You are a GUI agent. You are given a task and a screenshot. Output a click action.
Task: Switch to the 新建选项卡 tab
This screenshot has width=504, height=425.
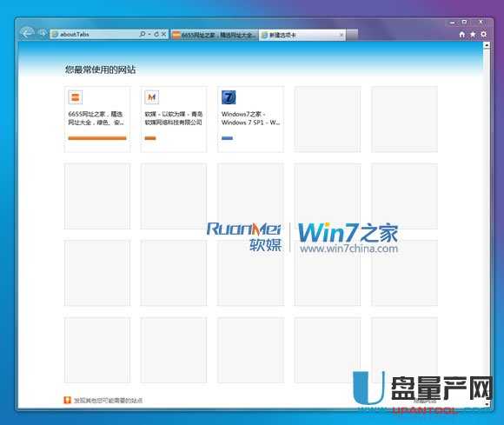(302, 35)
